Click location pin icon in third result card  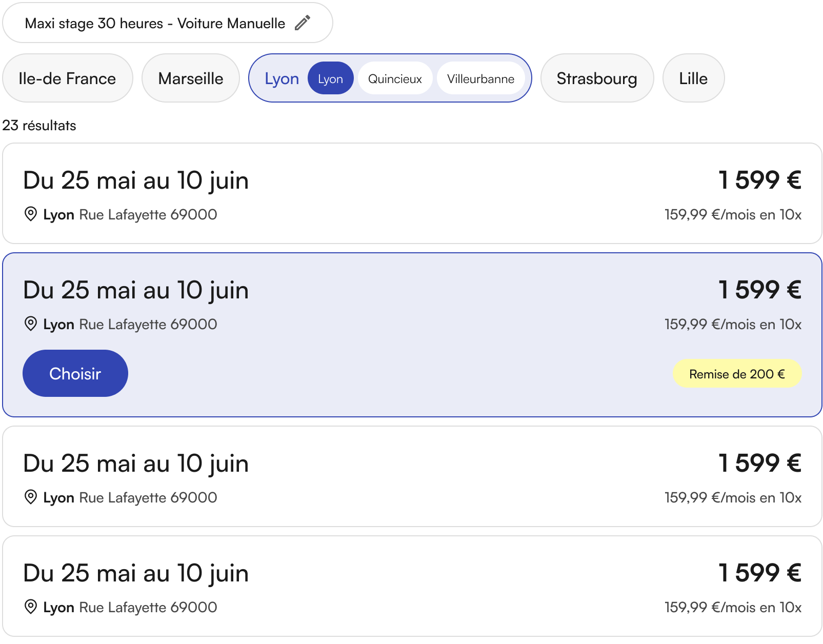coord(31,497)
